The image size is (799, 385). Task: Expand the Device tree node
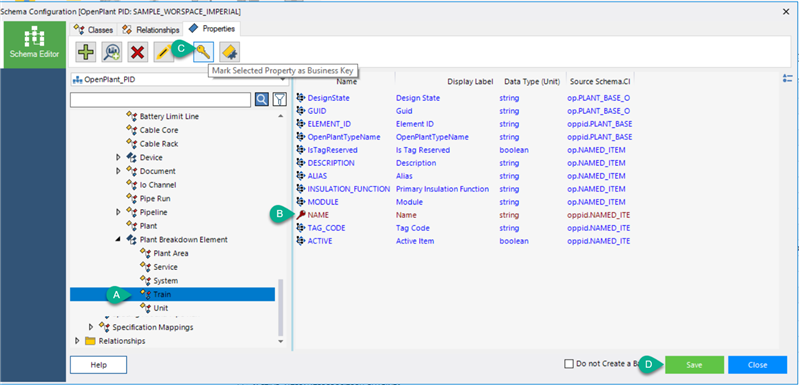(119, 157)
